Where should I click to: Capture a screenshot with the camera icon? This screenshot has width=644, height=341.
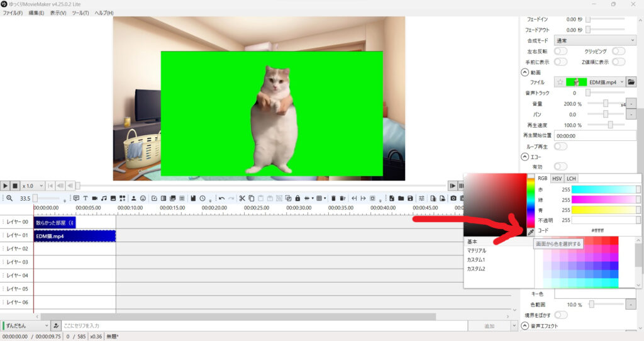[x=453, y=198]
